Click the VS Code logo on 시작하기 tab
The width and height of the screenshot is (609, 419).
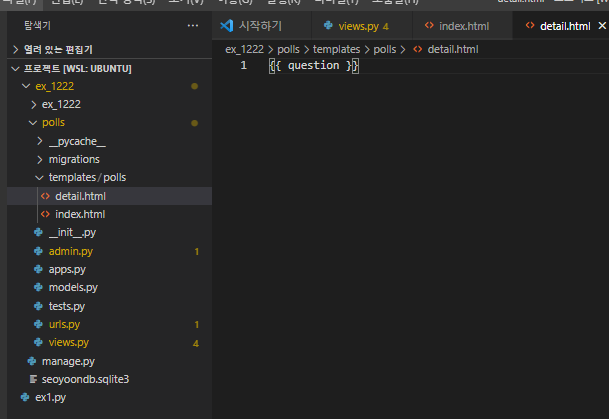[x=227, y=26]
